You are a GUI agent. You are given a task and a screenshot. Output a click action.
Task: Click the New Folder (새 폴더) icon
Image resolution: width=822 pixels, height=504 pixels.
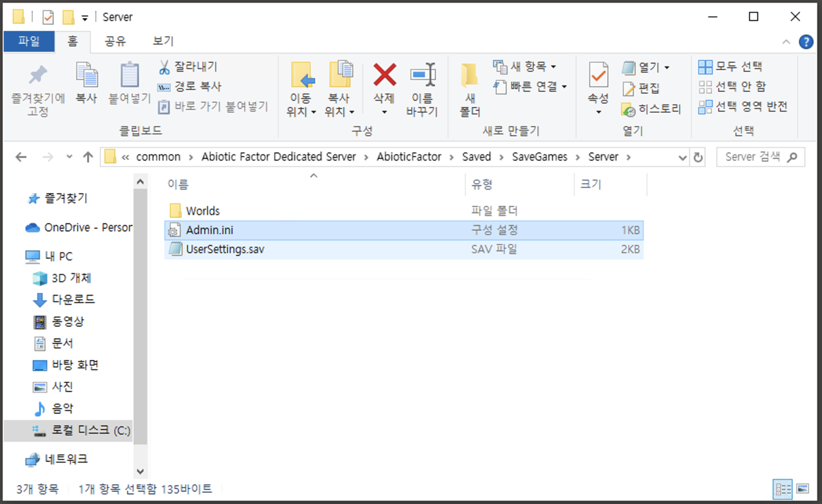[469, 75]
